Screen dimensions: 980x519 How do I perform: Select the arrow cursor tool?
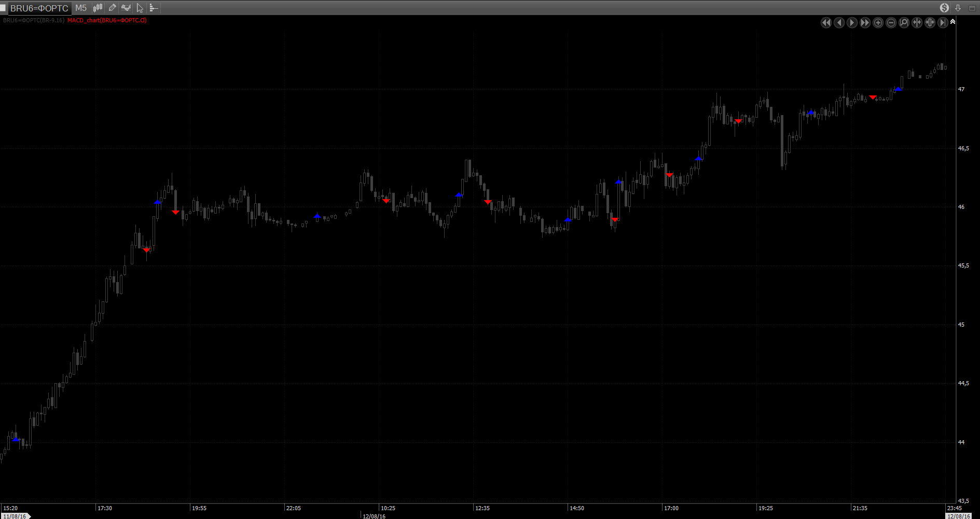pyautogui.click(x=140, y=8)
